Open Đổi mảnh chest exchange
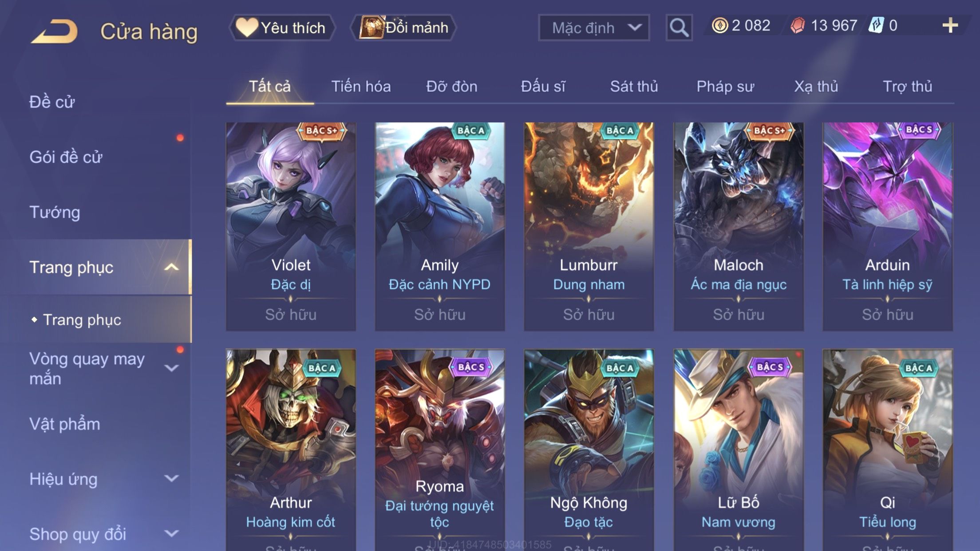Image resolution: width=980 pixels, height=551 pixels. tap(403, 28)
